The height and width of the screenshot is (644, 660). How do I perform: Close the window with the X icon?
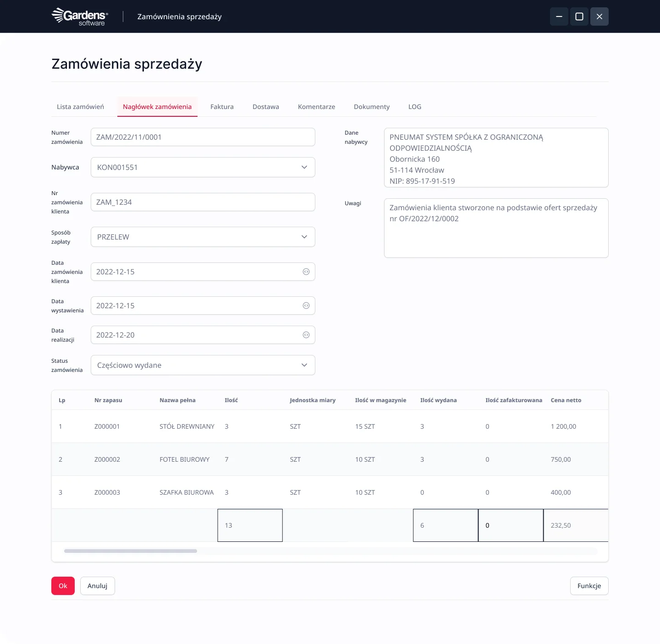599,16
